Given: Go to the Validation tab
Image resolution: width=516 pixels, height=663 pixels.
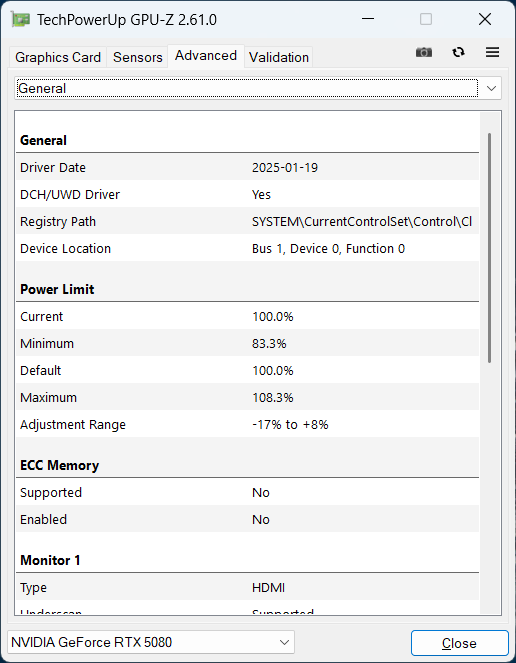Looking at the screenshot, I should click(279, 57).
